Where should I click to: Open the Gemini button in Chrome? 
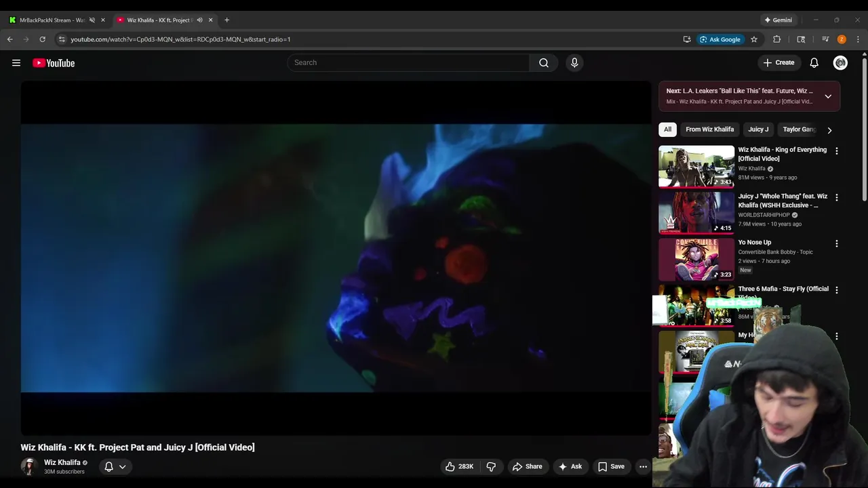pos(778,20)
